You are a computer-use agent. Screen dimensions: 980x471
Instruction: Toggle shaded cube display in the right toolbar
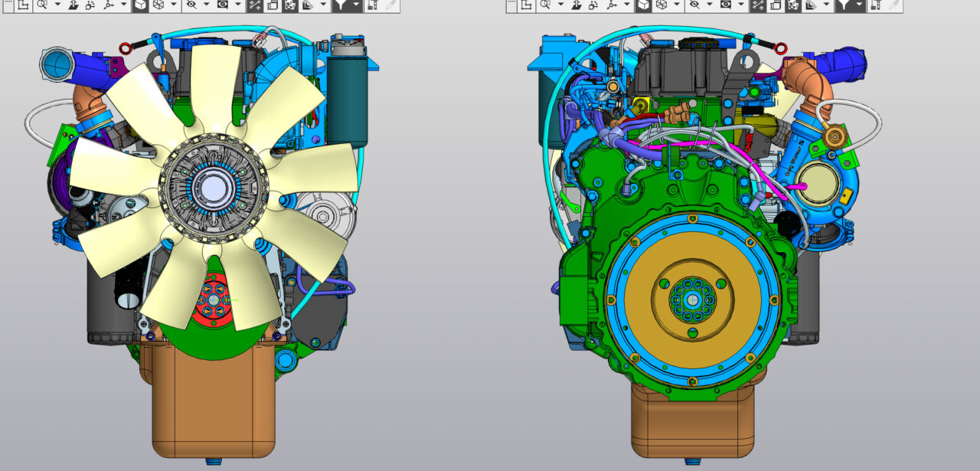coord(644,5)
